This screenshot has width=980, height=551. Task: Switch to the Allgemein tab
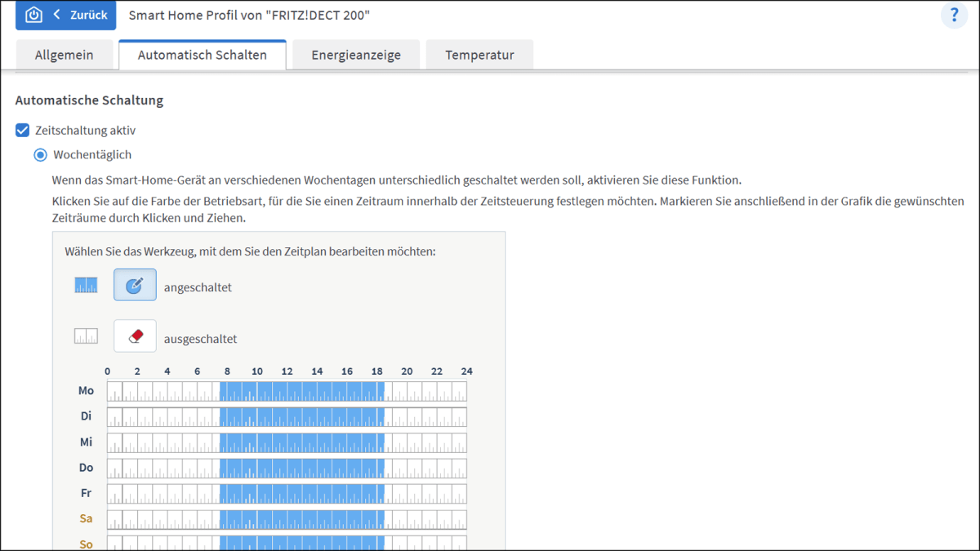point(64,55)
